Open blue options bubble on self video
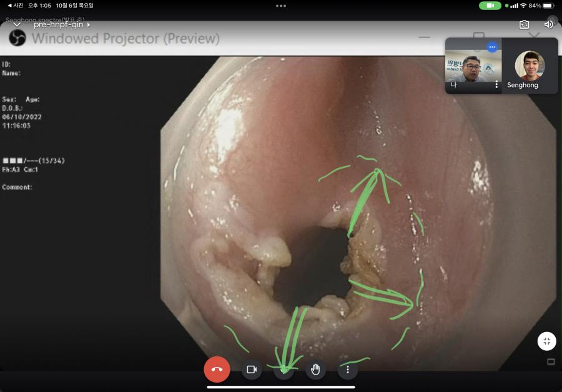The width and height of the screenshot is (562, 392). tap(492, 47)
